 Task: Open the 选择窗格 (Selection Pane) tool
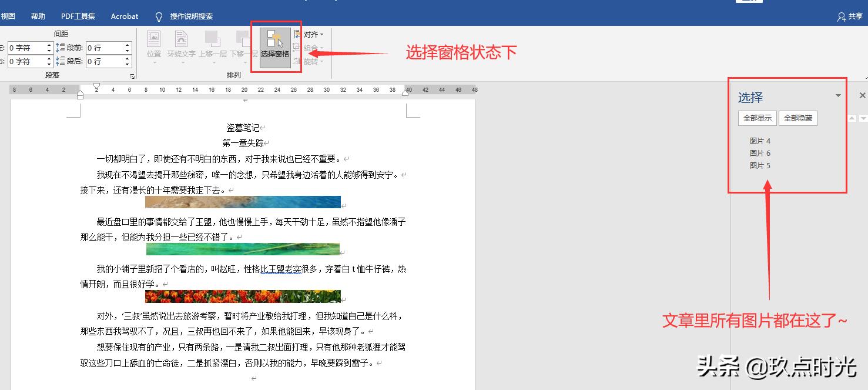275,47
